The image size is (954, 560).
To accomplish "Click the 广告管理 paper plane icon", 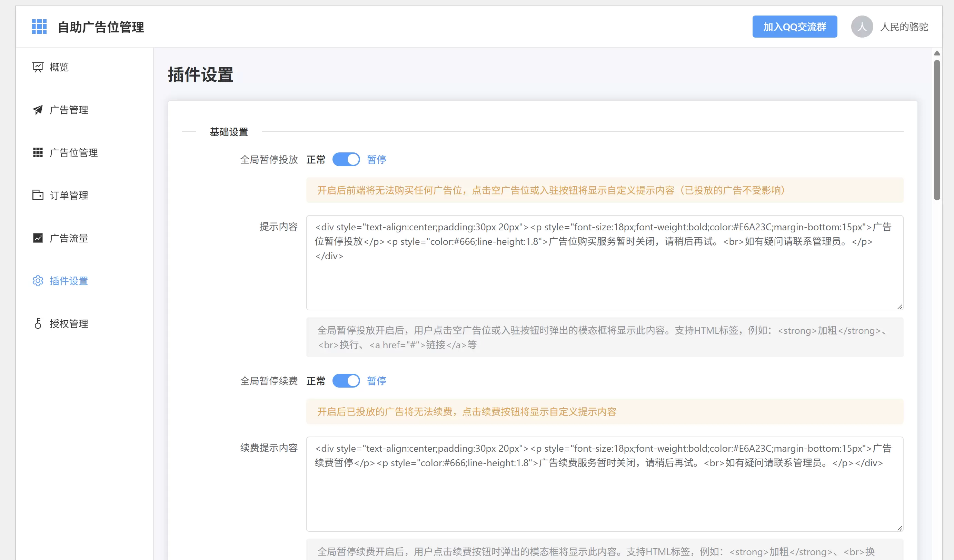I will click(x=38, y=110).
